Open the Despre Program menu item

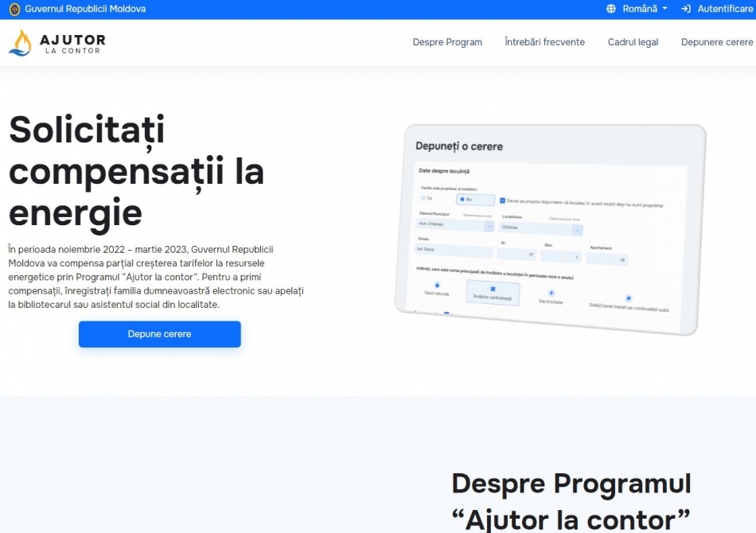[x=447, y=42]
